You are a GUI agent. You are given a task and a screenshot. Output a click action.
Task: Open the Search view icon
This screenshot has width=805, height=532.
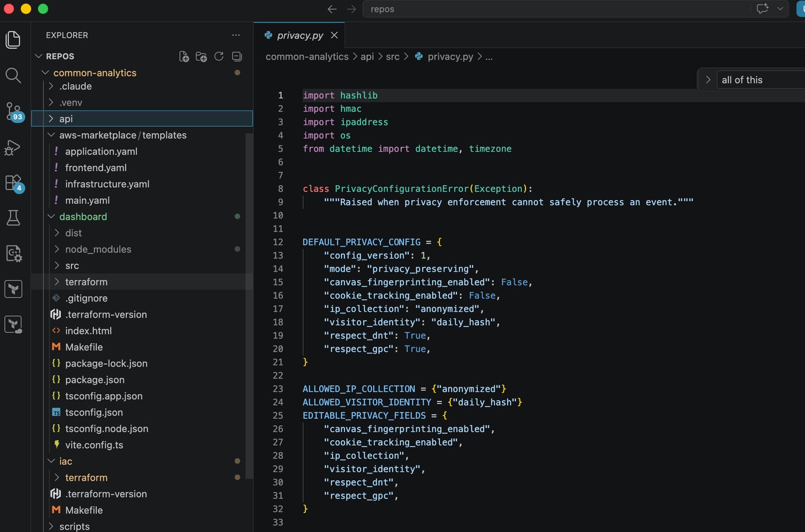13,75
